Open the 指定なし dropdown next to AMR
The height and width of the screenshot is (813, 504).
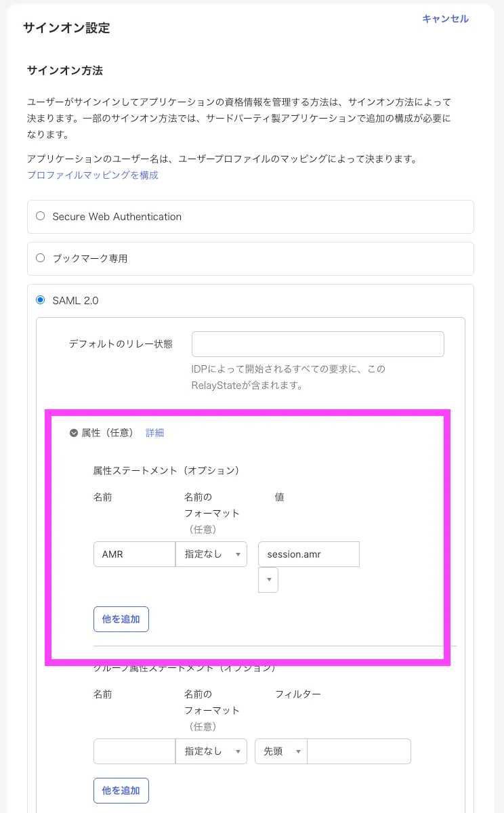211,554
